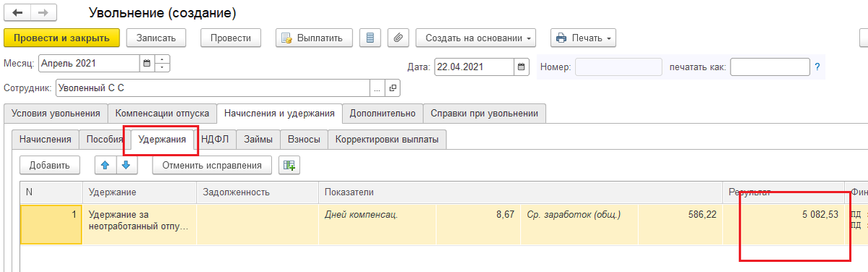This screenshot has height=272, width=868.
Task: Open attached files via paperclip icon
Action: coord(399,38)
